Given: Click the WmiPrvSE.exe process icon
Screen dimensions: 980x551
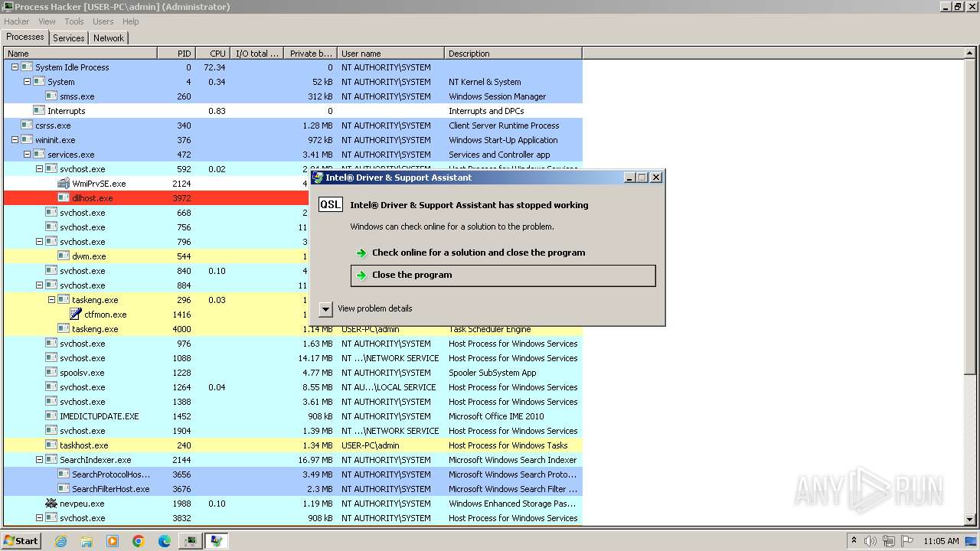Looking at the screenshot, I should click(64, 184).
